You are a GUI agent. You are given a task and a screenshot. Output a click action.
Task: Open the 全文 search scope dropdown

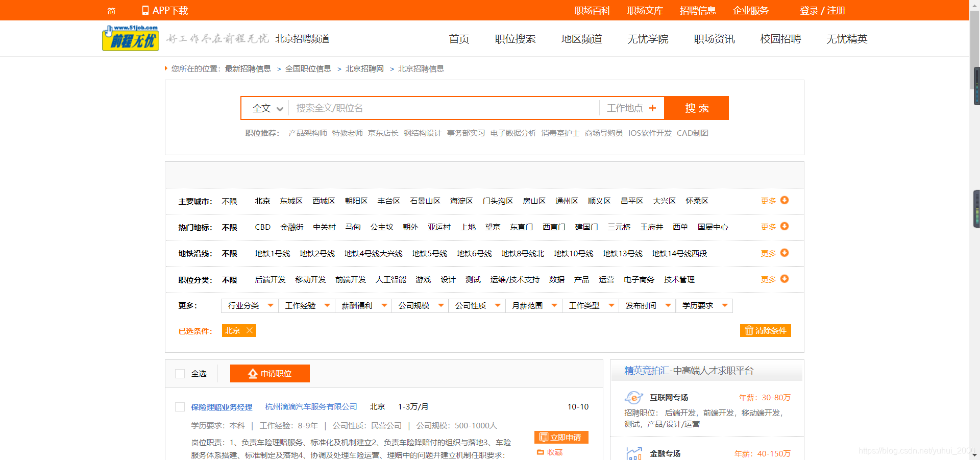pos(267,108)
